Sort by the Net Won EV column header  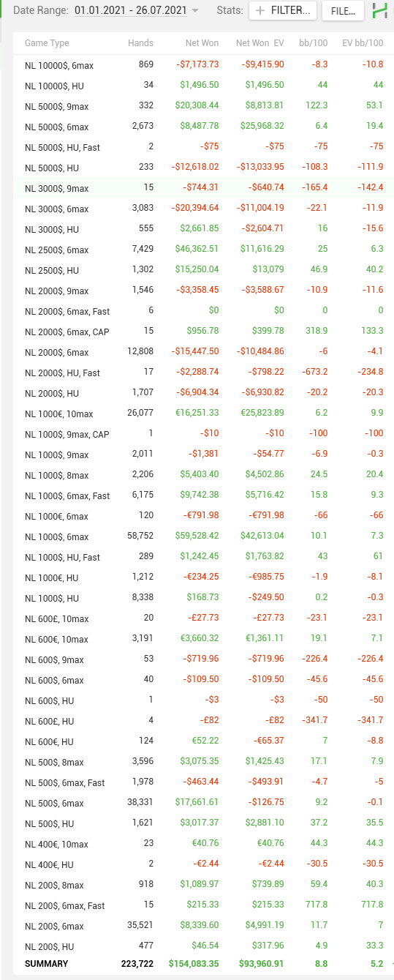click(x=259, y=43)
